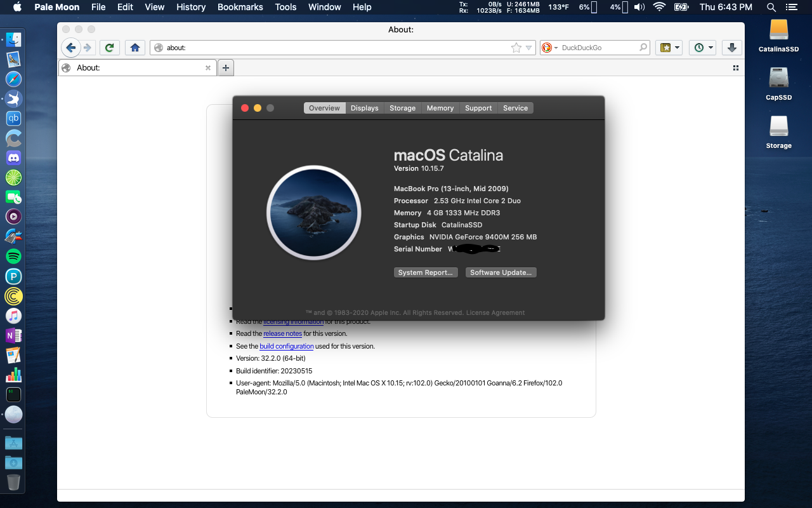
Task: Click the macOS Catalina island image
Action: tap(314, 213)
